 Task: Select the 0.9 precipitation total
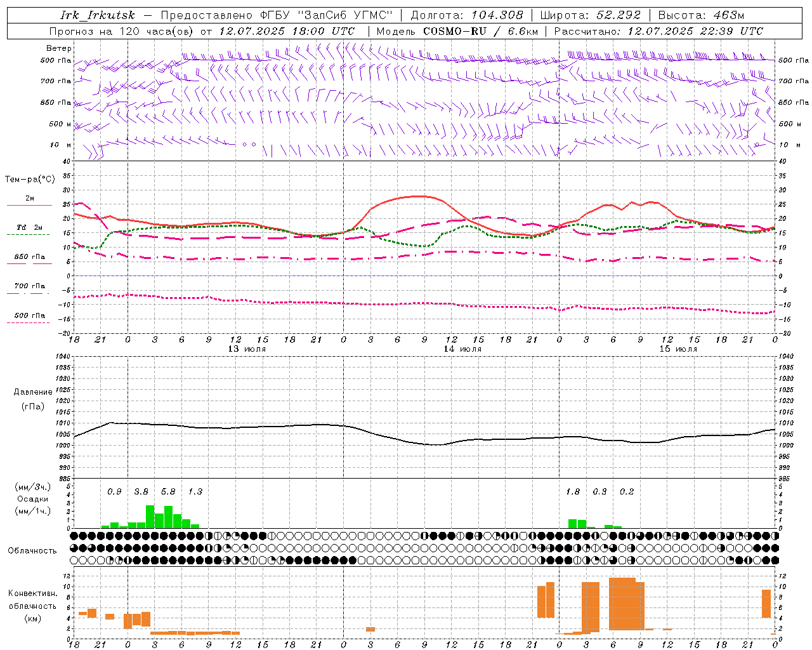point(114,491)
